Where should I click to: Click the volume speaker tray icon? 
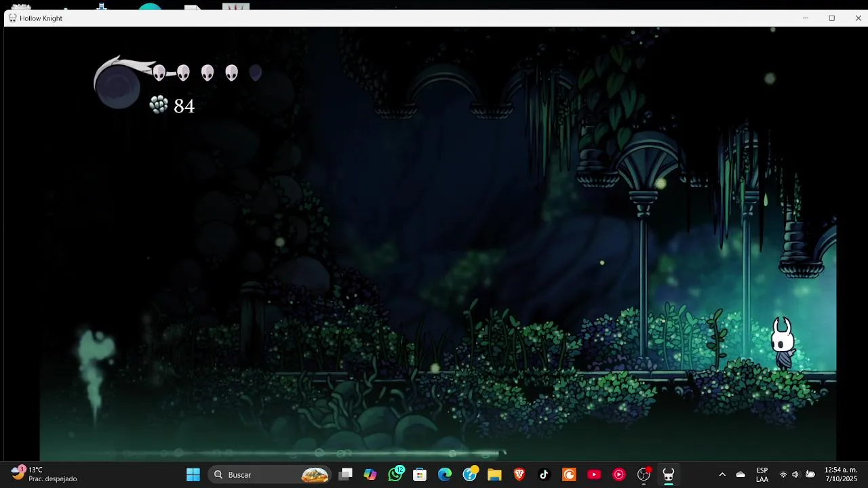796,474
